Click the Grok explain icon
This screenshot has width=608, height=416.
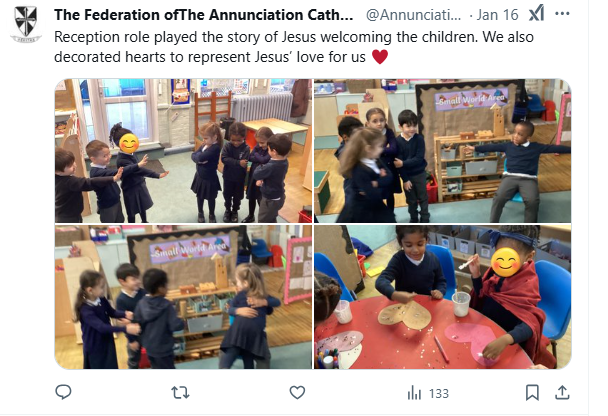click(x=537, y=14)
